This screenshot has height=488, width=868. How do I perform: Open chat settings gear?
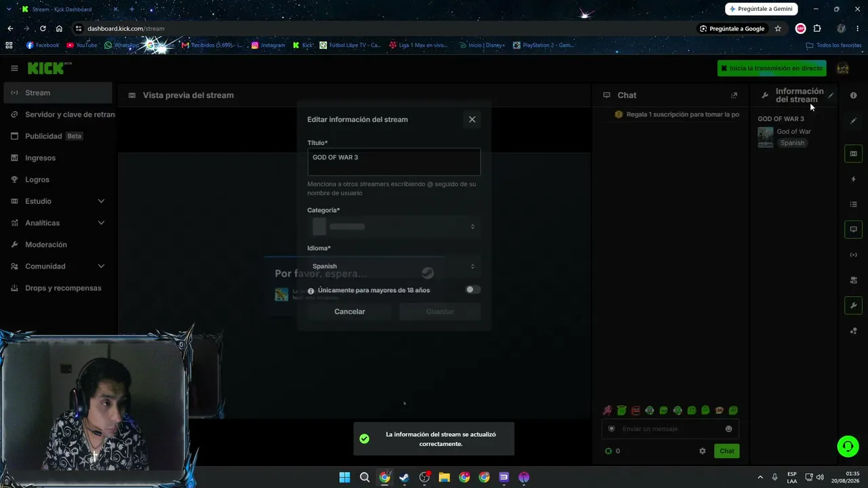click(x=703, y=451)
